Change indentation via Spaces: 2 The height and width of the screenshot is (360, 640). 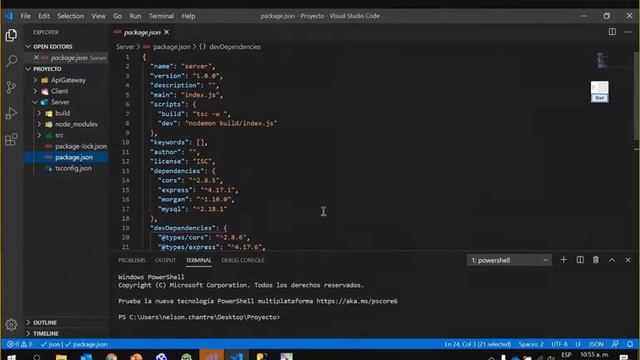tap(531, 344)
